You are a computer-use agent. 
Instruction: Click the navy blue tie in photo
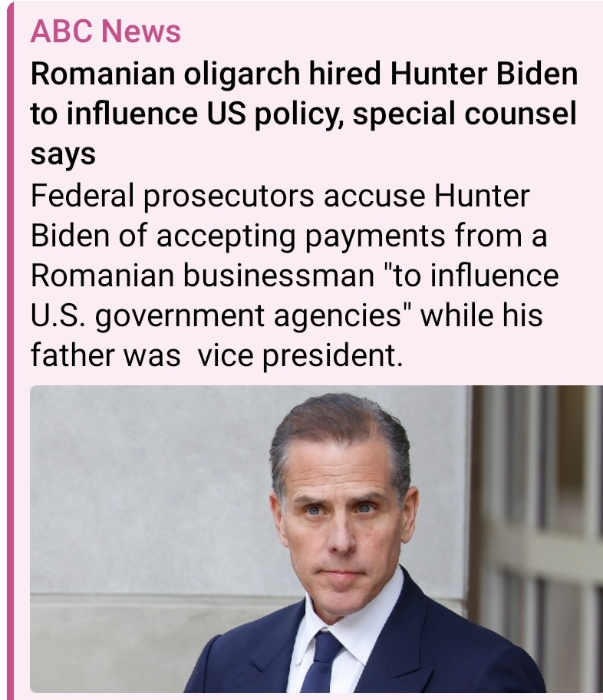[x=321, y=662]
